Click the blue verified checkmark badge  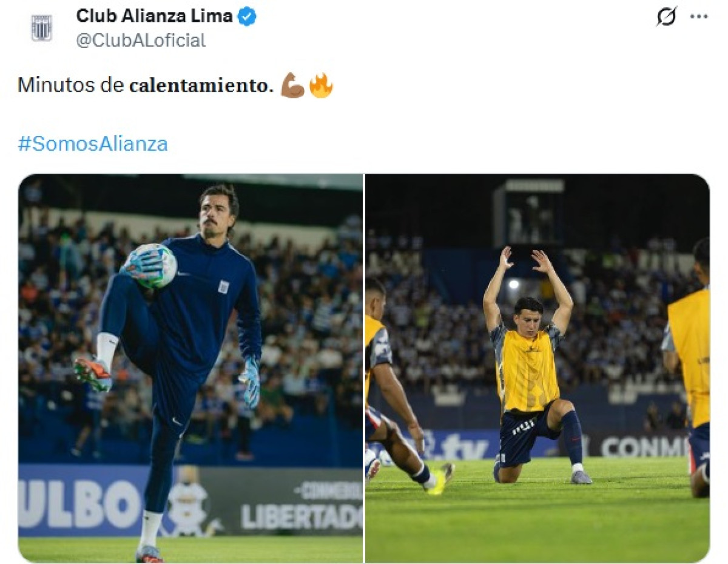(x=247, y=16)
